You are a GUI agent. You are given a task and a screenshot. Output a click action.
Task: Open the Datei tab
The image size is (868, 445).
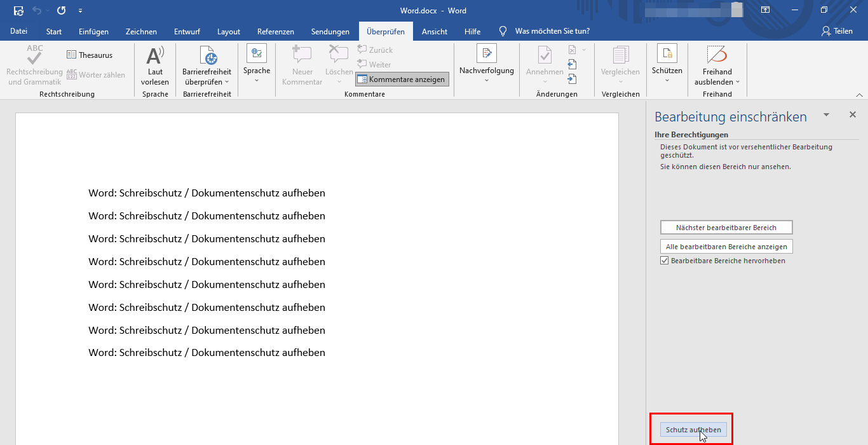pyautogui.click(x=18, y=31)
